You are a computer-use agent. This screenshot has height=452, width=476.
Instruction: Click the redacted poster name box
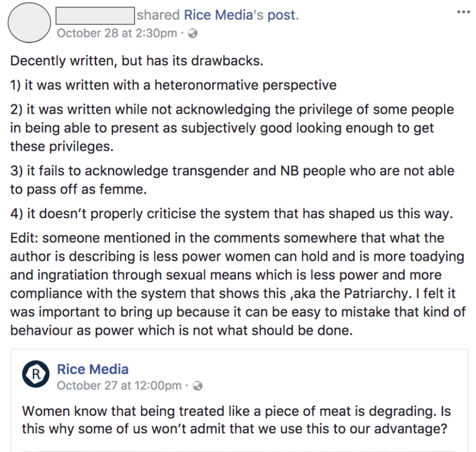point(95,15)
